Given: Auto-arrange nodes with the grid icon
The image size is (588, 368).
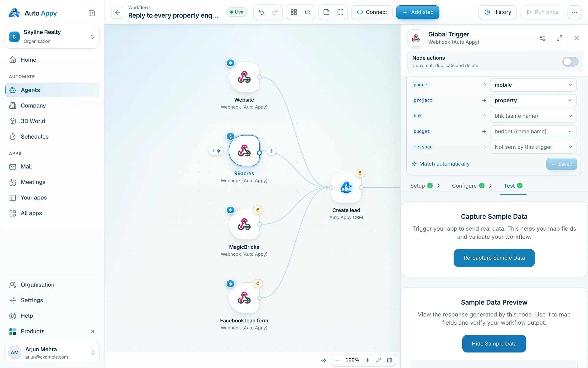Looking at the screenshot, I should pyautogui.click(x=294, y=12).
